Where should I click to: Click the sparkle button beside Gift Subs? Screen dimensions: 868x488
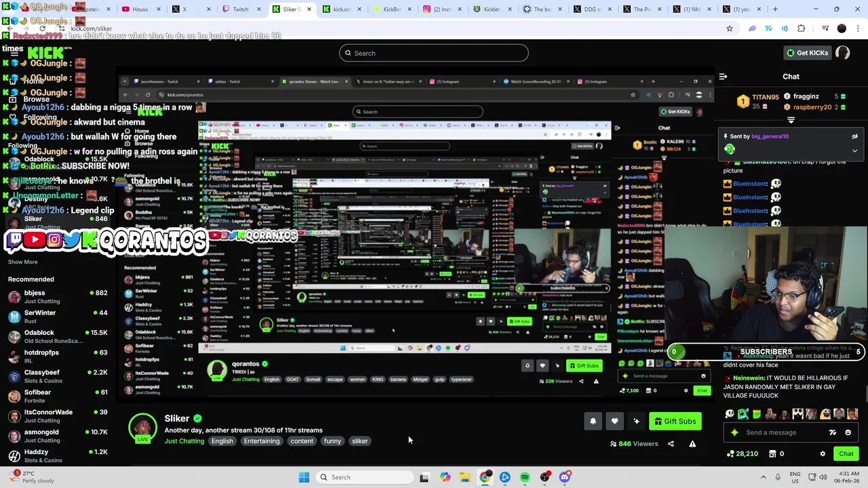(x=636, y=422)
